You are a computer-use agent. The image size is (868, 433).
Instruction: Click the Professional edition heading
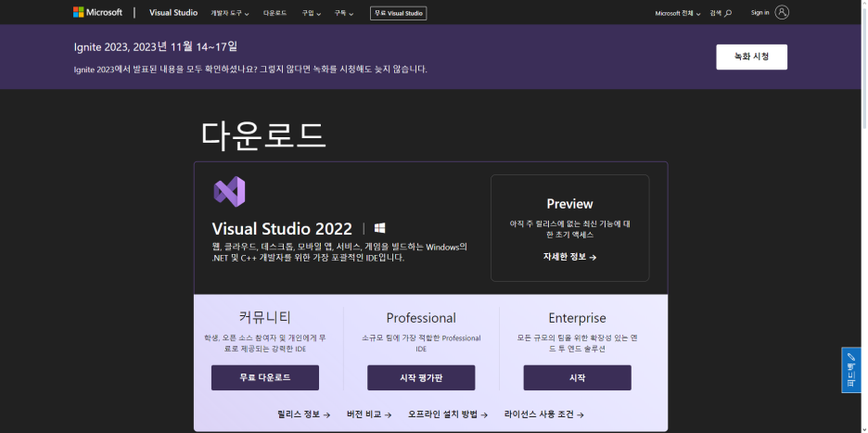point(421,318)
